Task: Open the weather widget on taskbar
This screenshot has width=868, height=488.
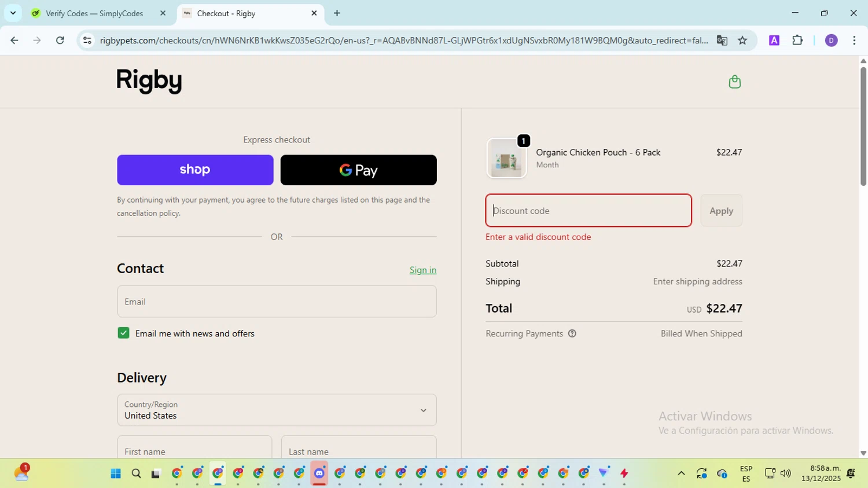Action: click(21, 473)
